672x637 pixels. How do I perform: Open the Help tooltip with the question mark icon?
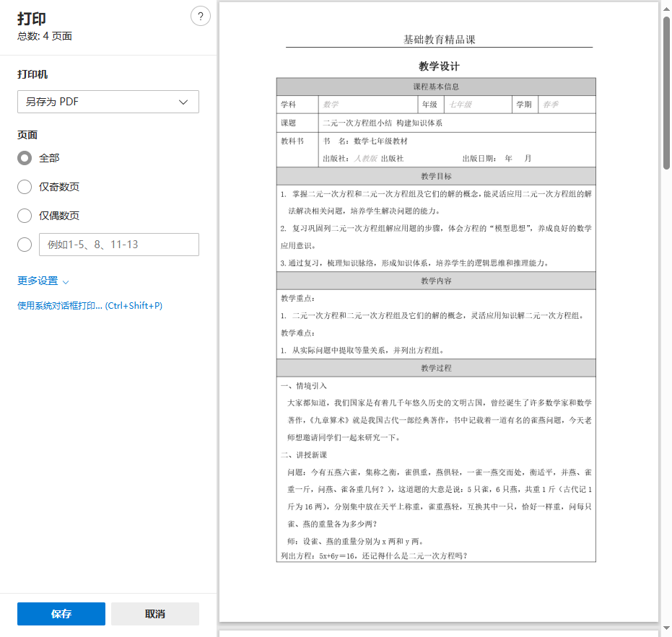[200, 15]
